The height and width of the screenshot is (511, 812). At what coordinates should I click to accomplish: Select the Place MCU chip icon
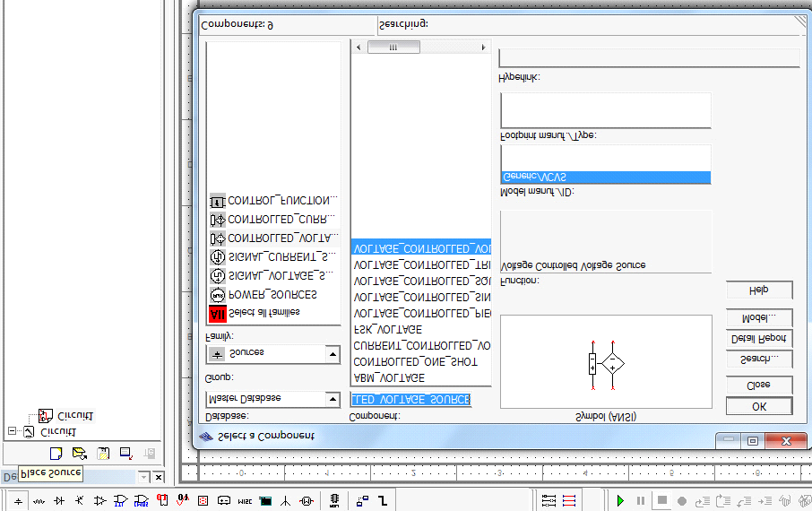click(x=334, y=500)
